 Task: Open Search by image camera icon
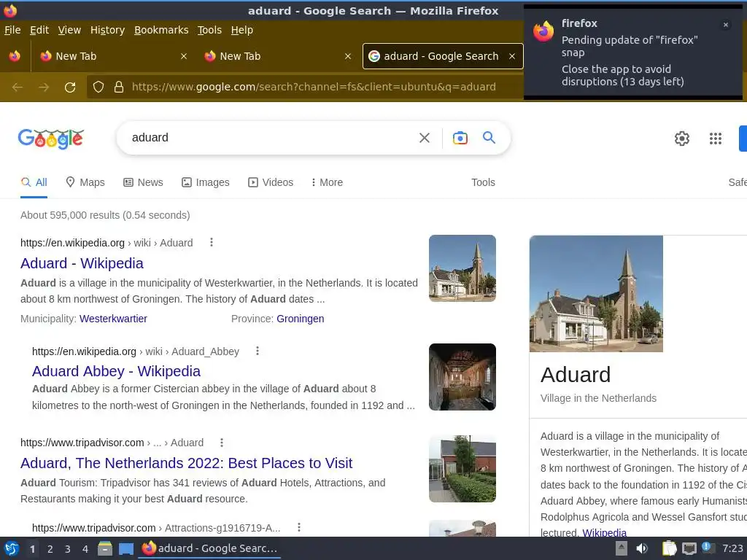(460, 138)
